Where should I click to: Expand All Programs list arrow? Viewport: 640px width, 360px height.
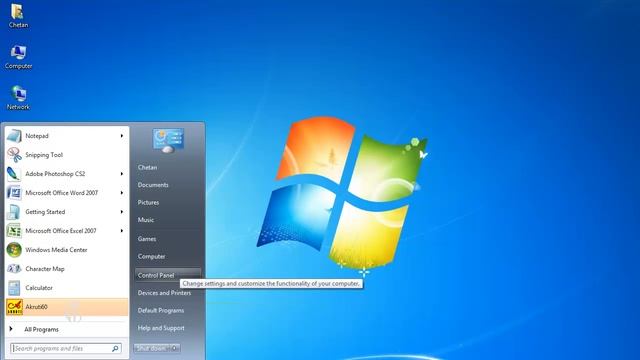click(11, 329)
